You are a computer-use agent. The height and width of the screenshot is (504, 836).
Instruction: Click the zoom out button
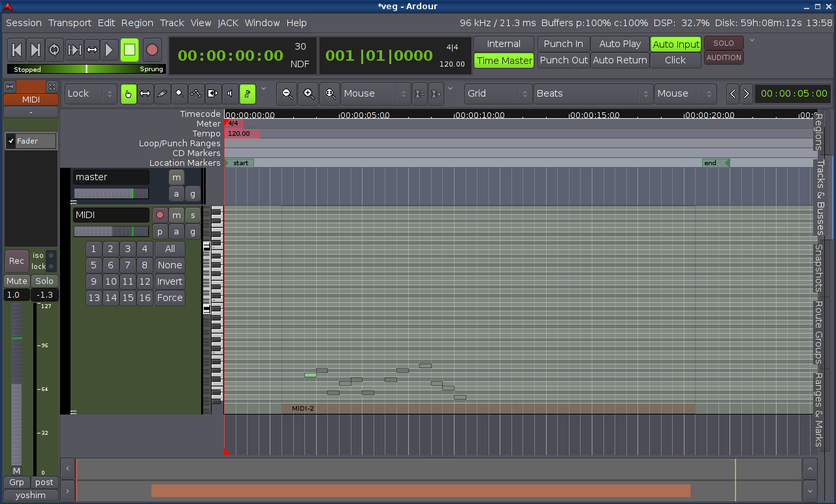[287, 93]
